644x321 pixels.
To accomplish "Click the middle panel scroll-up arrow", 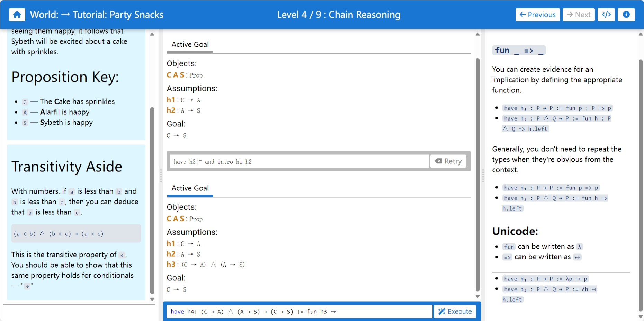I will (477, 34).
